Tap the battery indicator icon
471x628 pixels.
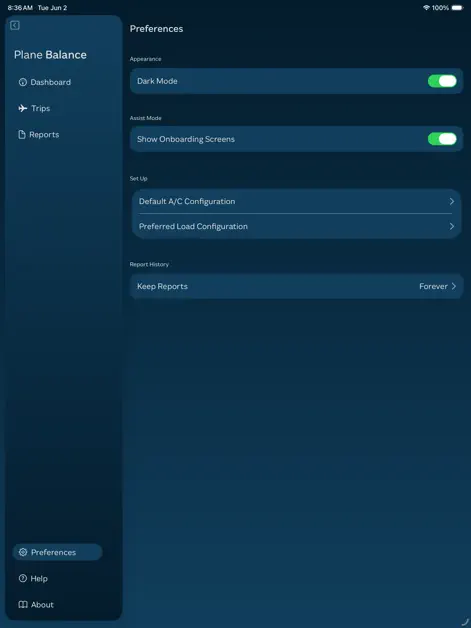(457, 8)
